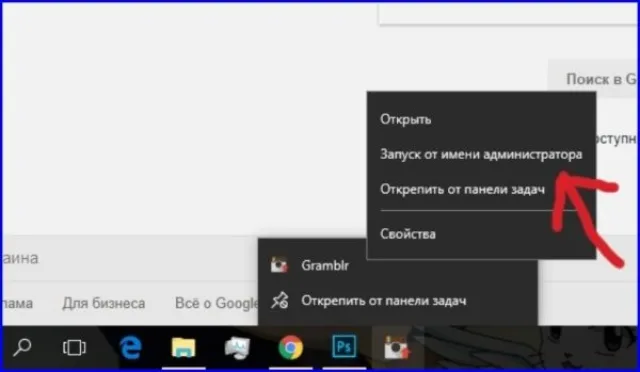The height and width of the screenshot is (372, 640).
Task: Open Свойства from the context menu
Action: [x=408, y=234]
